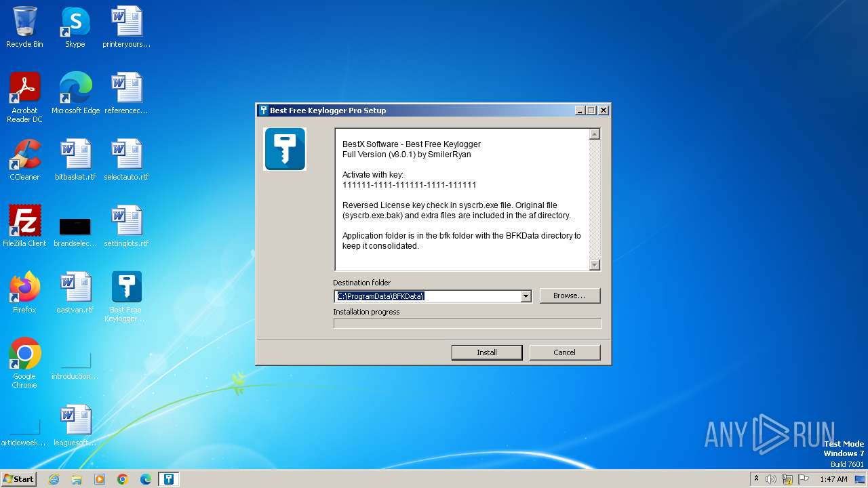Open Chrome from the taskbar

[x=123, y=479]
